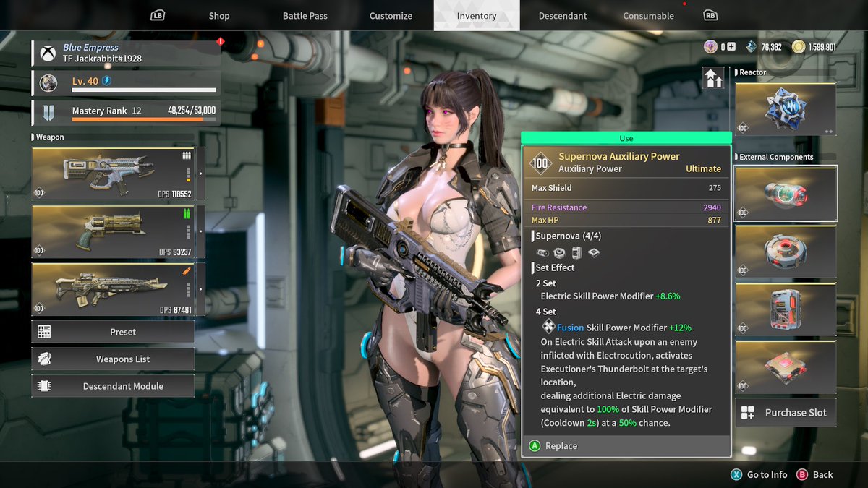Click the orange impact rounds ammo icon
The height and width of the screenshot is (488, 868).
pyautogui.click(x=186, y=272)
